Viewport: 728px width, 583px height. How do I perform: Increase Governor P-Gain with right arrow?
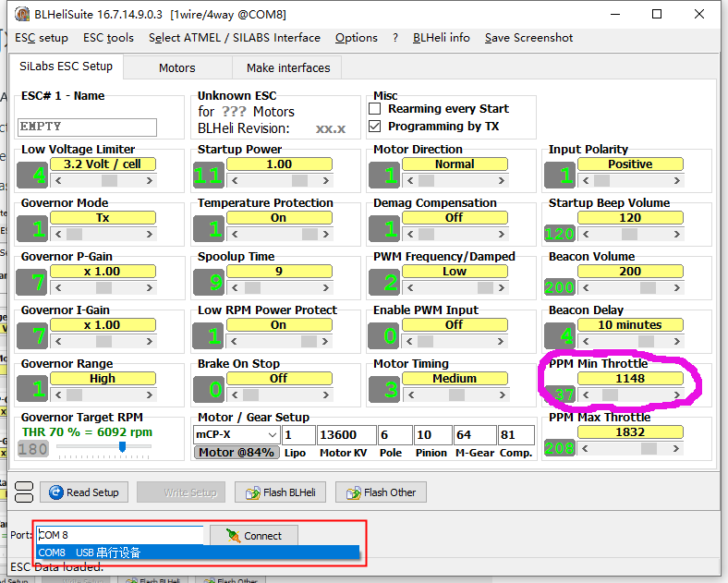(x=150, y=287)
